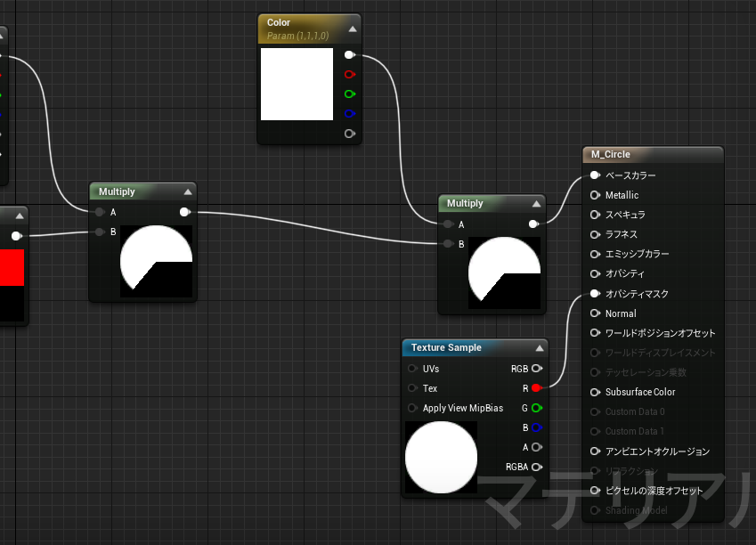
Task: Click the right Multiply preview thumbnail
Action: pyautogui.click(x=504, y=272)
